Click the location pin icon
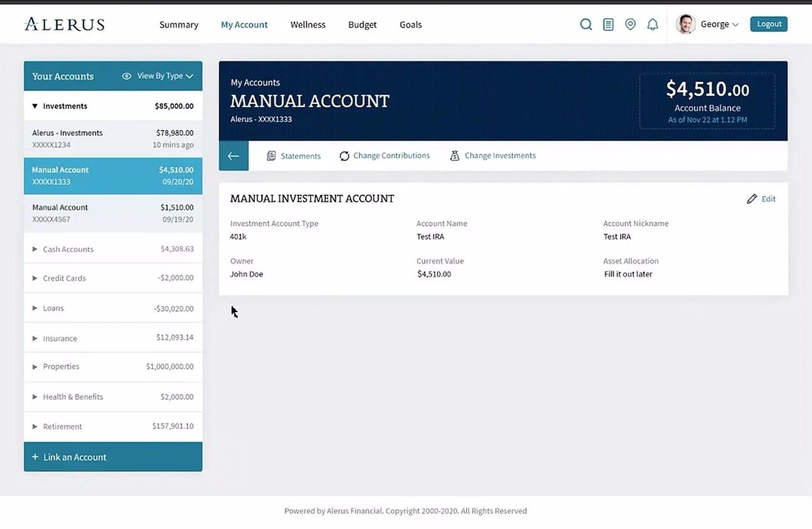 630,24
